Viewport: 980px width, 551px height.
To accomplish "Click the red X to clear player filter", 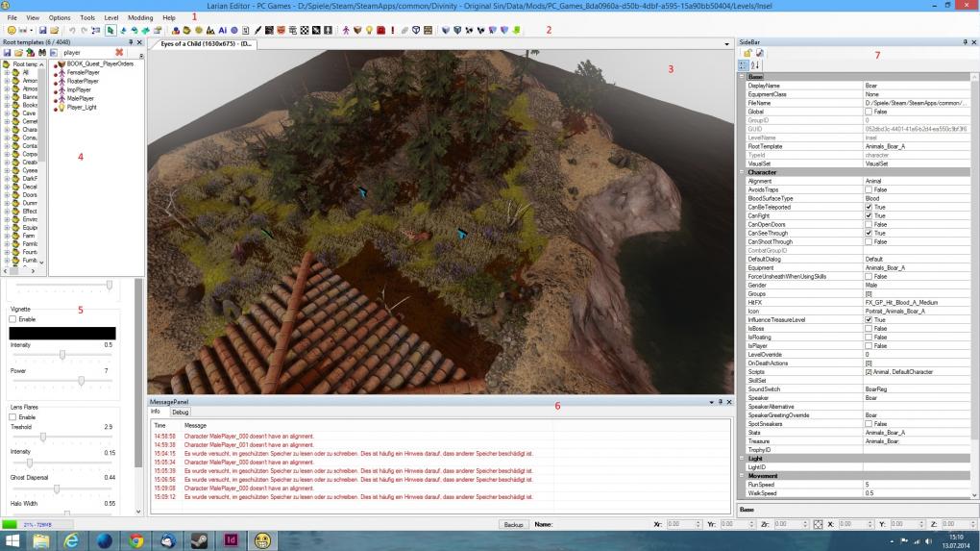I will tap(119, 53).
